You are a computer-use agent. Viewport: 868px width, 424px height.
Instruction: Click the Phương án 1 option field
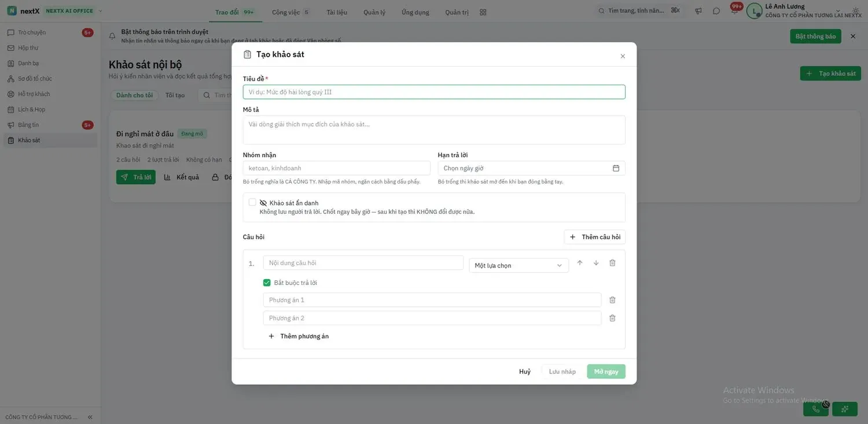click(432, 300)
